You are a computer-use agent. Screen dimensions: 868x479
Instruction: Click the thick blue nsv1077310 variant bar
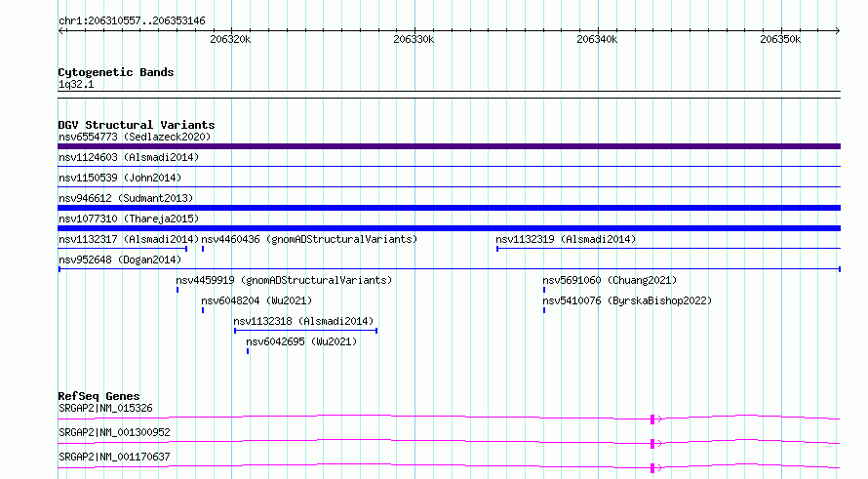click(449, 228)
